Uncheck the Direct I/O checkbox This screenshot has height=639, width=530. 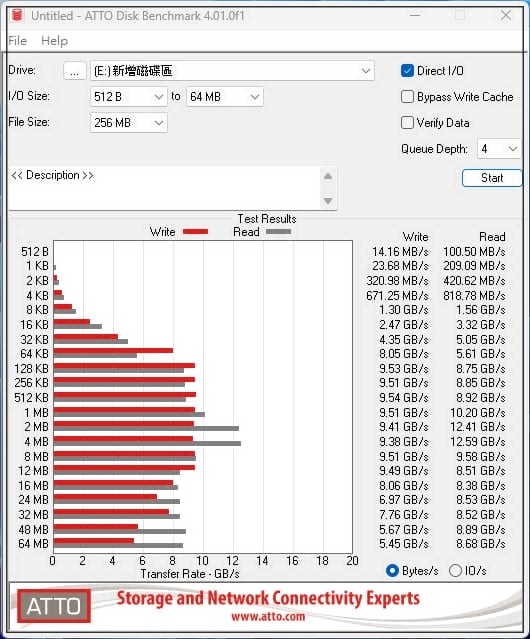(407, 71)
